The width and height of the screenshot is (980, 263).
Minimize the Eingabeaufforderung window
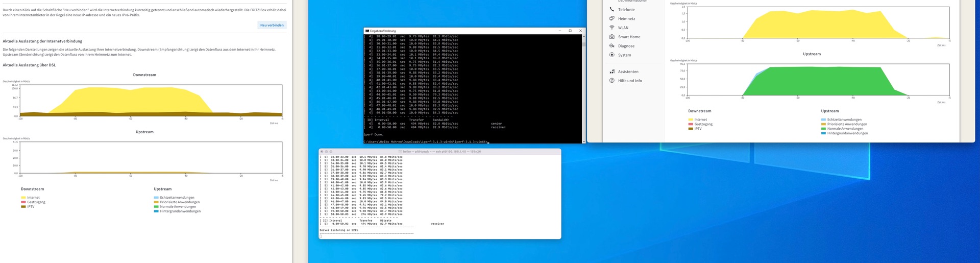pos(560,31)
